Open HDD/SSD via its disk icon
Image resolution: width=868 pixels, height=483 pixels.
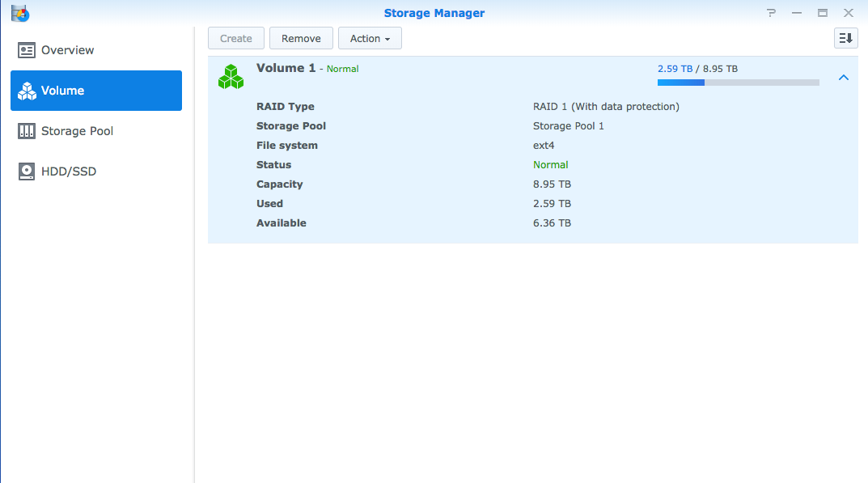27,171
